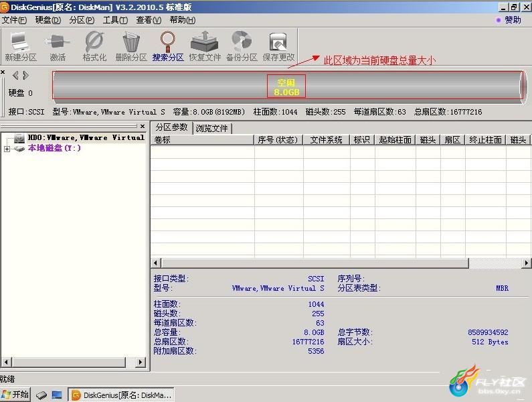The height and width of the screenshot is (402, 532).
Task: Close the disk bar with its X
Action: [x=3, y=72]
